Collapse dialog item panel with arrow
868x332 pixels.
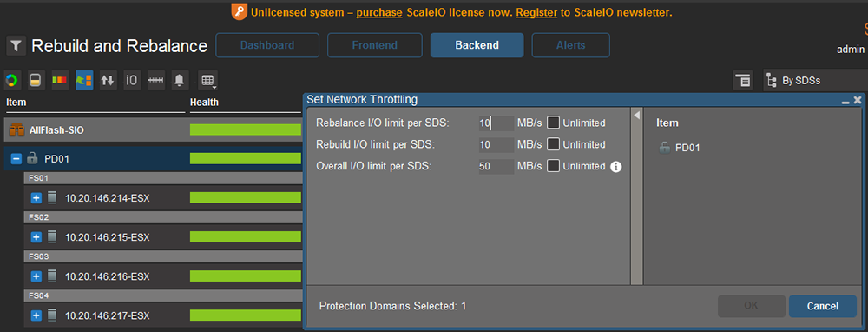point(636,116)
